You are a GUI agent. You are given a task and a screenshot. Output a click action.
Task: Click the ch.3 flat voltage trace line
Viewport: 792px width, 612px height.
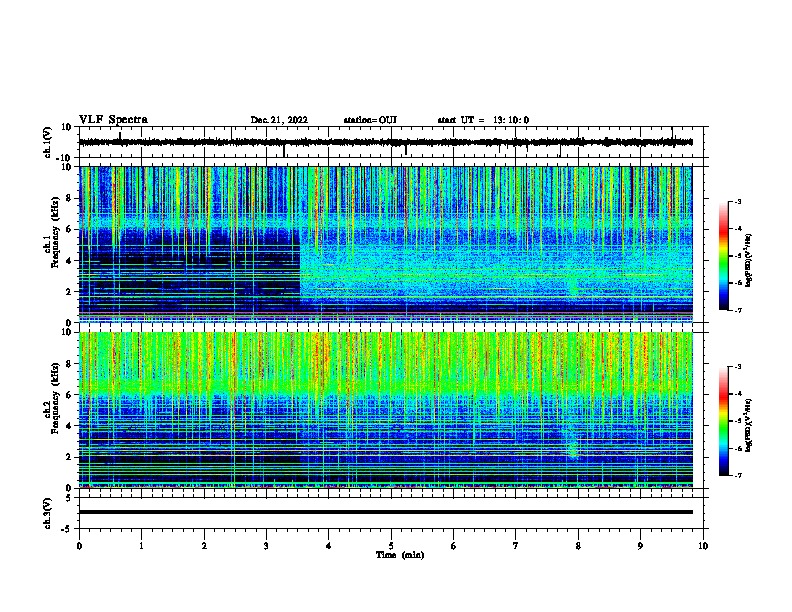pos(385,512)
